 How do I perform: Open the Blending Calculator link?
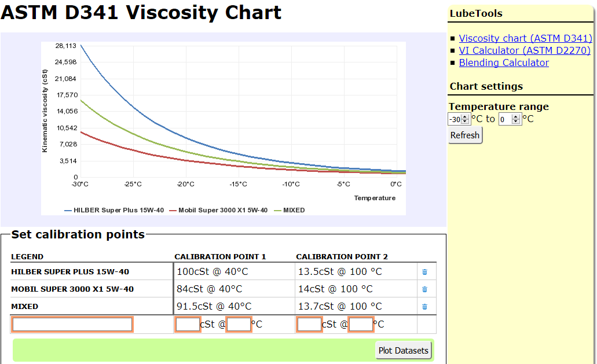click(504, 62)
